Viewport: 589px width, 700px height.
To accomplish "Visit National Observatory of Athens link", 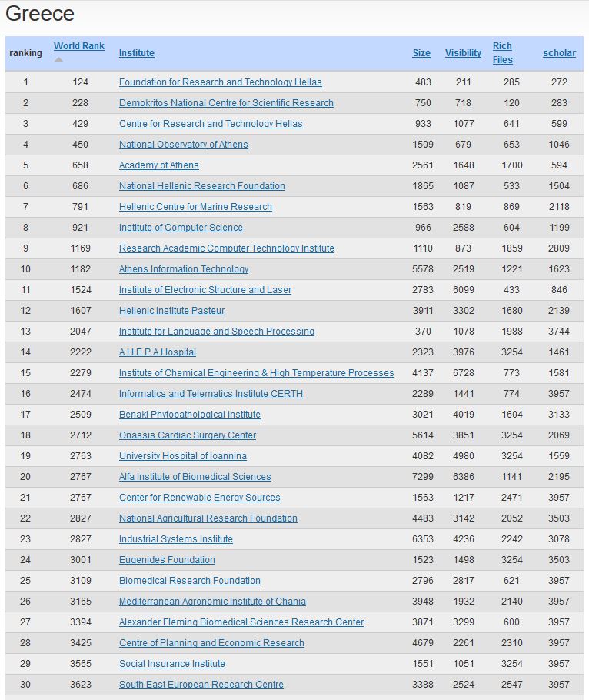I will (x=183, y=145).
